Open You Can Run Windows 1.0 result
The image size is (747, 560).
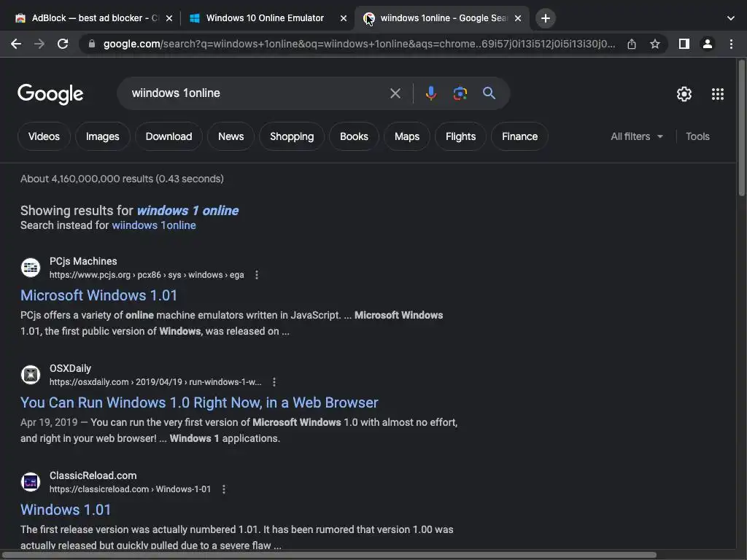(x=199, y=402)
